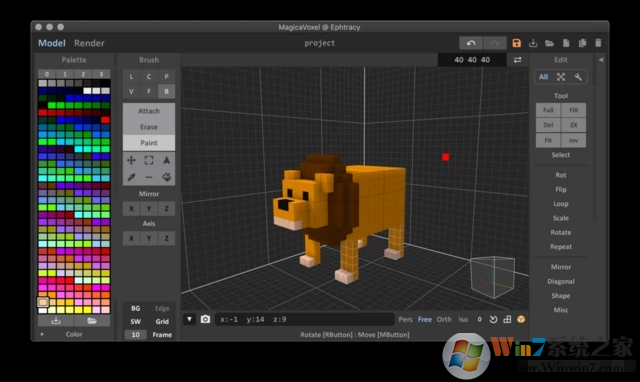The image size is (640, 382).
Task: Toggle the Edge display option
Action: click(x=162, y=309)
